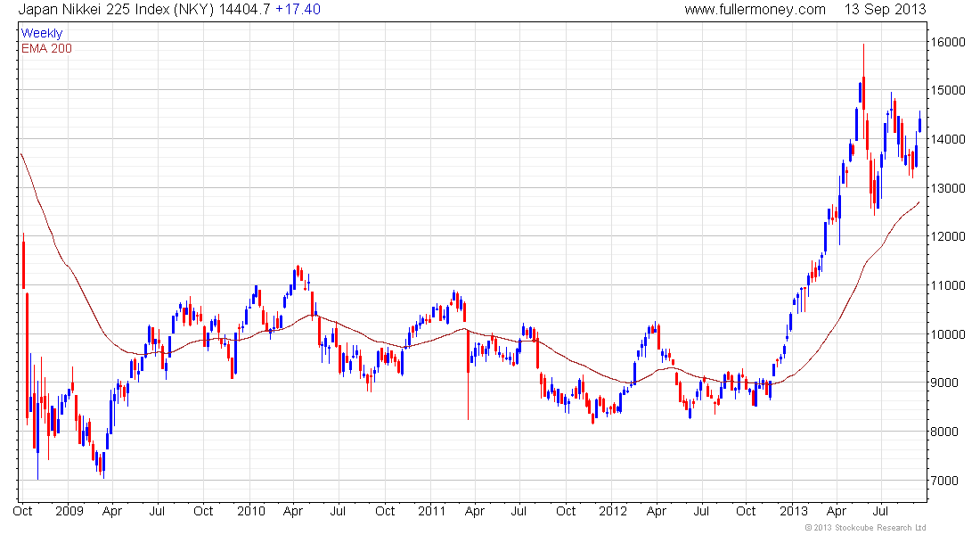Click the 13000 price axis label

pos(948,188)
